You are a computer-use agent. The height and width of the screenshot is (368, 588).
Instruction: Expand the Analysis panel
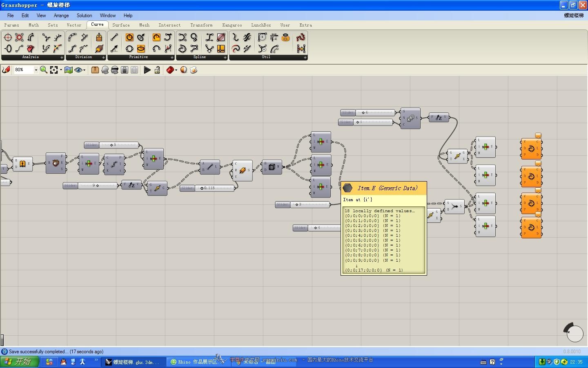pos(62,57)
